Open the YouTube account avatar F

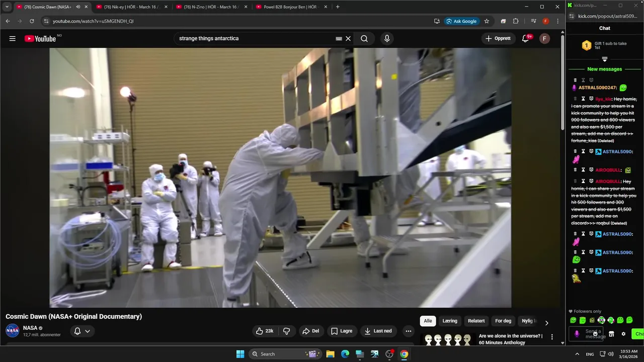(x=544, y=39)
